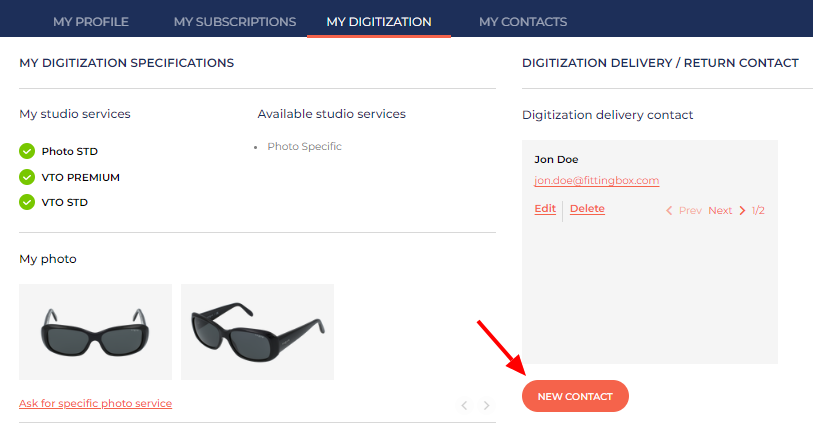
Task: Select the My Digitization tab
Action: [x=379, y=21]
